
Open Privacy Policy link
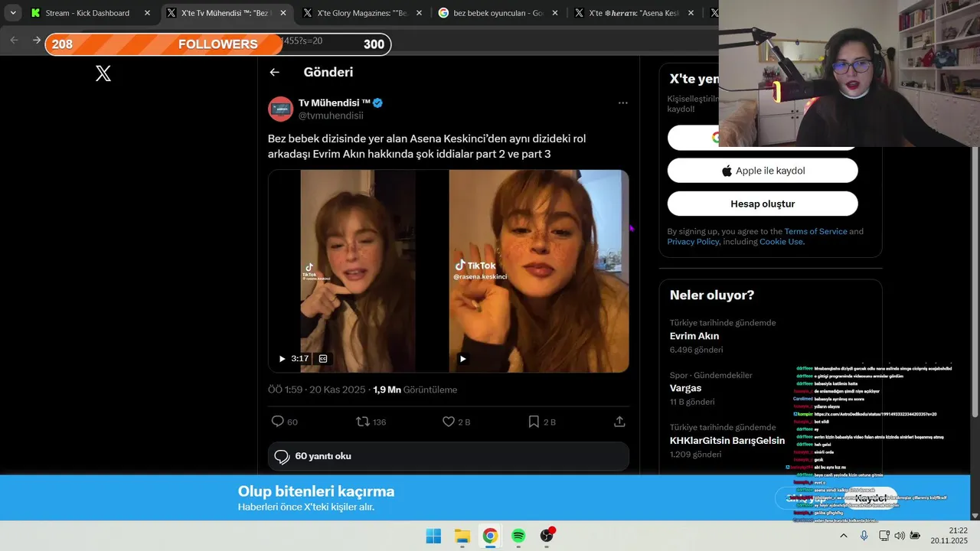pos(693,242)
